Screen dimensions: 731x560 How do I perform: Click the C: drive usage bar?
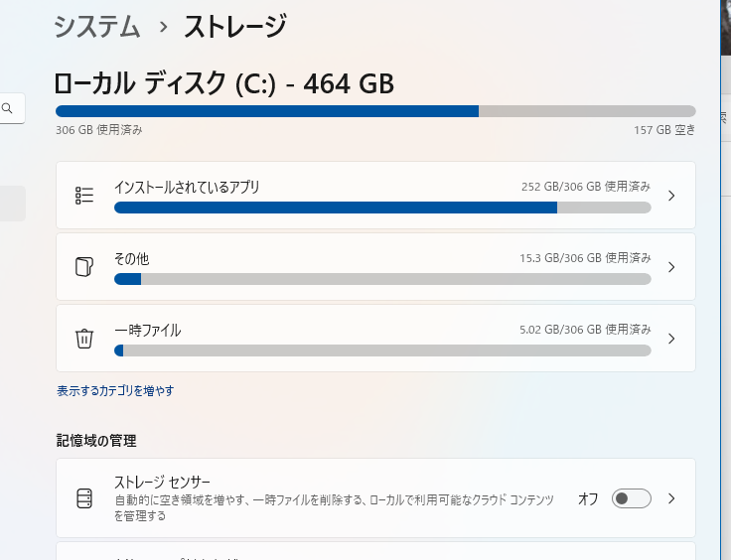pyautogui.click(x=375, y=111)
